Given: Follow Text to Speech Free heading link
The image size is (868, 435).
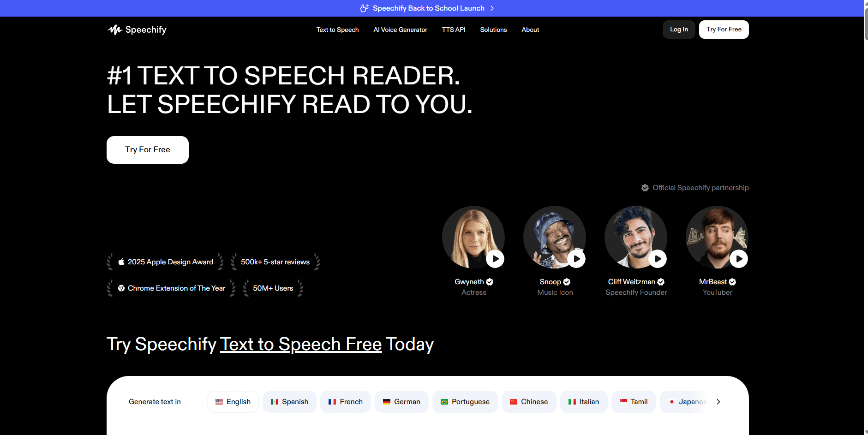Looking at the screenshot, I should [301, 345].
